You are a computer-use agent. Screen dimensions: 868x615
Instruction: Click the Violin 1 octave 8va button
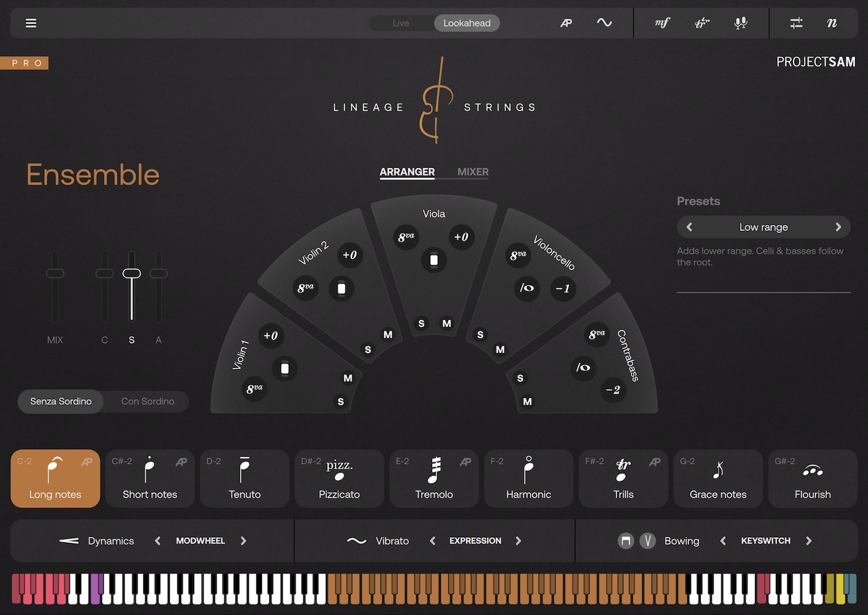pos(254,389)
